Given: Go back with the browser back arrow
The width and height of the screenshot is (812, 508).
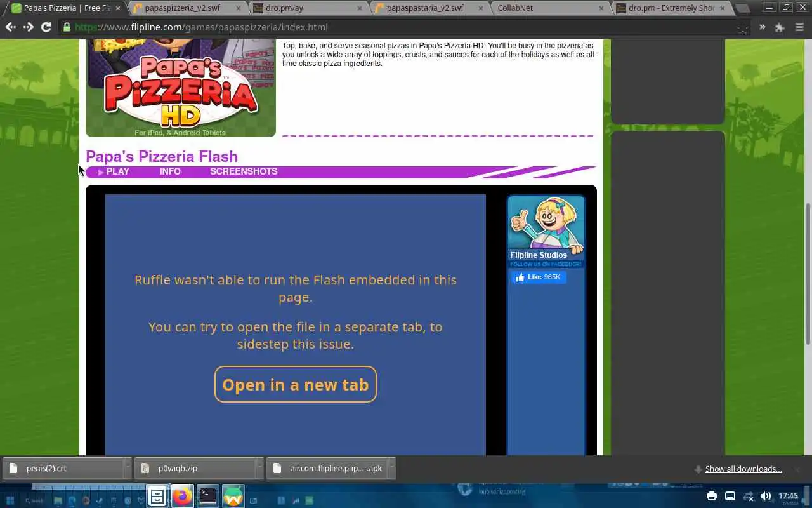Looking at the screenshot, I should click(11, 27).
